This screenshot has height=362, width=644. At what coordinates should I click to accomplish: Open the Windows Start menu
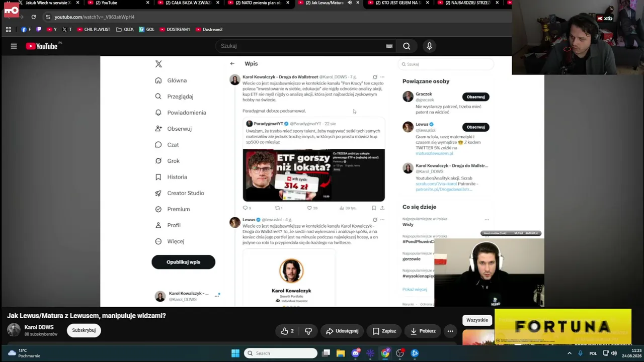[x=235, y=353]
